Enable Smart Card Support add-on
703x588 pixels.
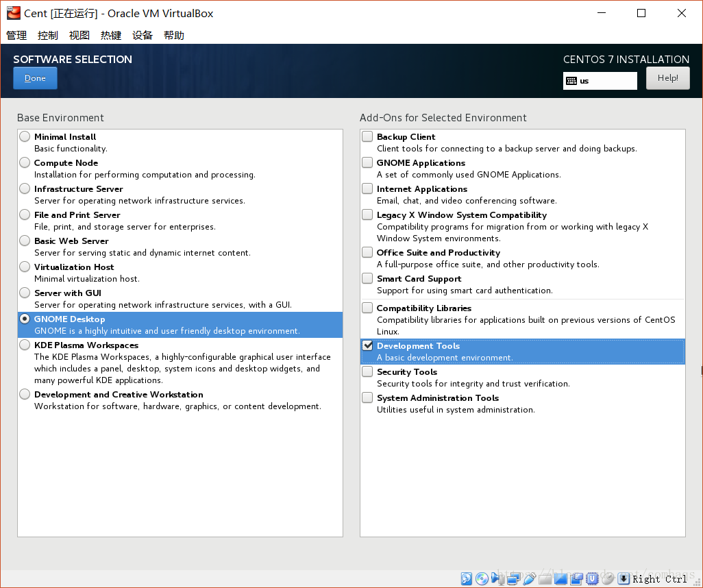tap(367, 278)
